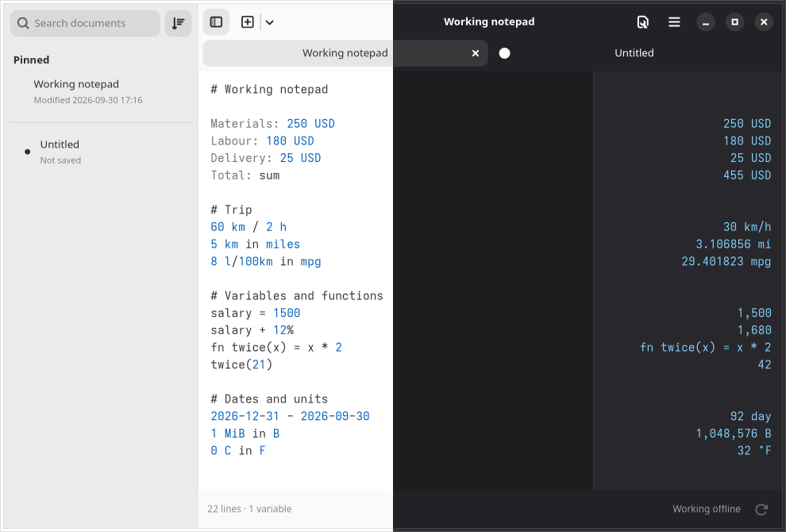Click the 30 km/h result
Screen dimensions: 786x532
click(747, 227)
